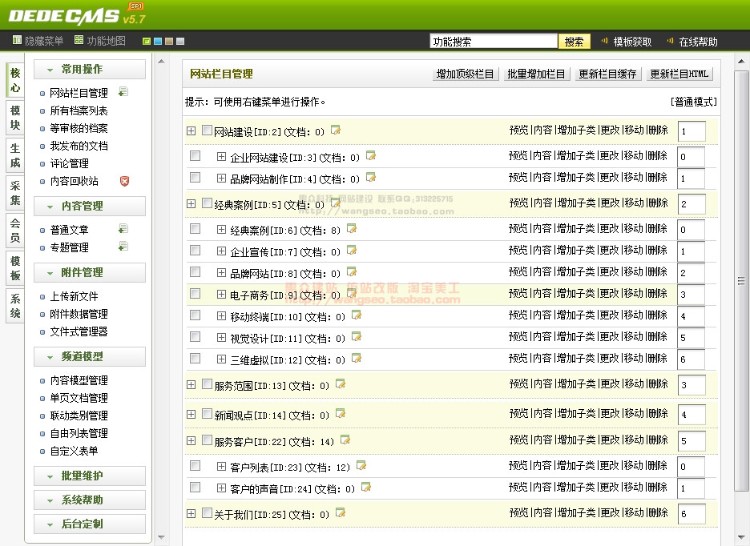Click edit icon beside 客户的声音[ID:24]
The width and height of the screenshot is (750, 546).
pyautogui.click(x=366, y=487)
